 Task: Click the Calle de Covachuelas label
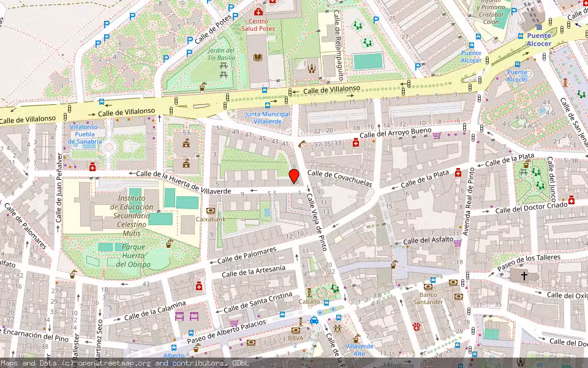click(339, 178)
